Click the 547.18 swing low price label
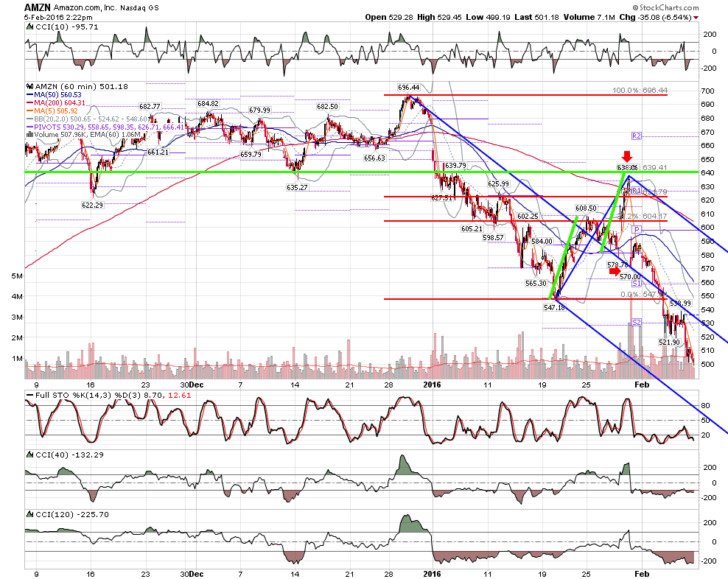The image size is (728, 579). 554,307
